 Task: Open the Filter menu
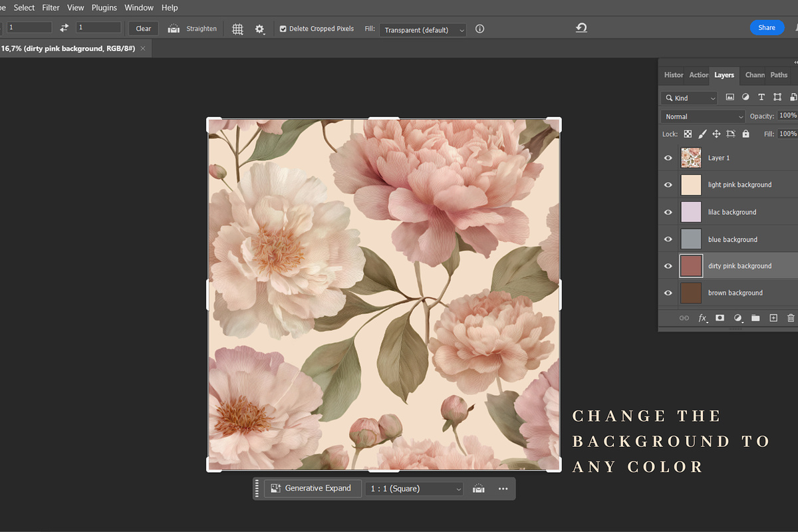pos(51,7)
